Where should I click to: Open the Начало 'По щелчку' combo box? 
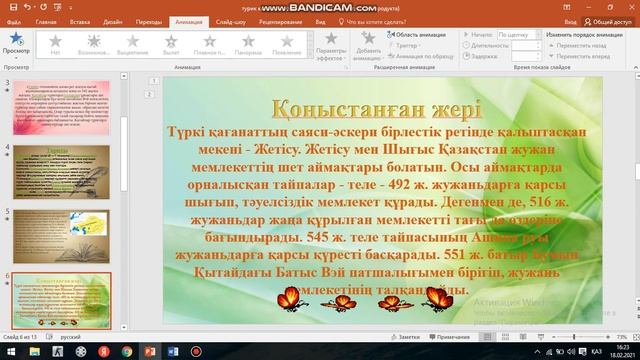pyautogui.click(x=519, y=35)
